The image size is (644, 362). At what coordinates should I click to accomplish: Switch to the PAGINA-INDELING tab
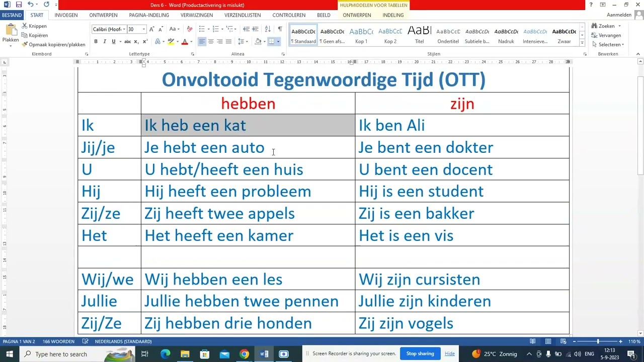pyautogui.click(x=149, y=15)
